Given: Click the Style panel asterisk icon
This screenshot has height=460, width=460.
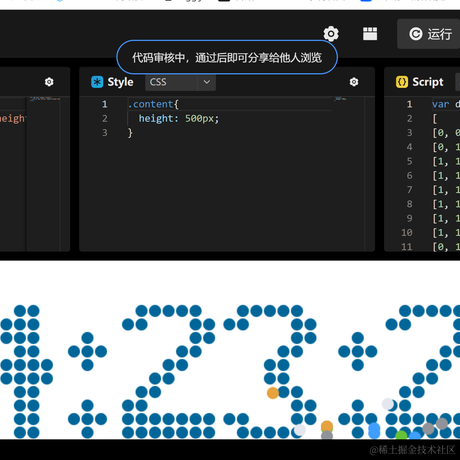Looking at the screenshot, I should [97, 82].
